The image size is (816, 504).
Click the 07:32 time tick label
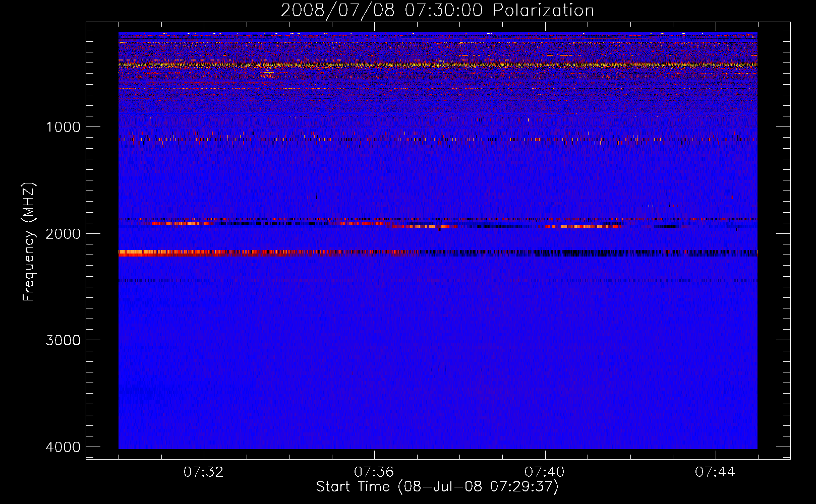coord(204,472)
